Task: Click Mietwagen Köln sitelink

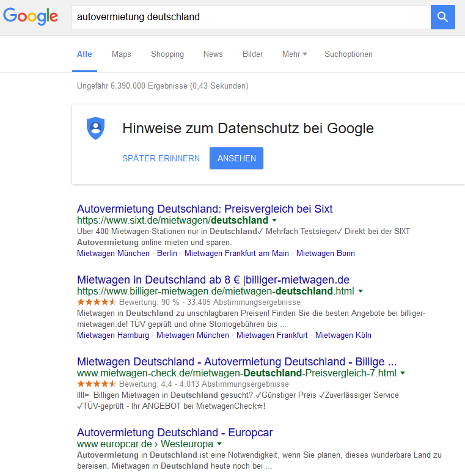Action: point(343,335)
